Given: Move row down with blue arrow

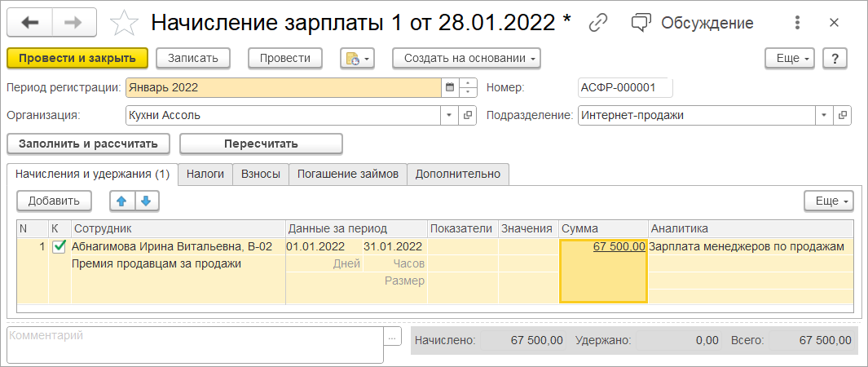Looking at the screenshot, I should [145, 201].
